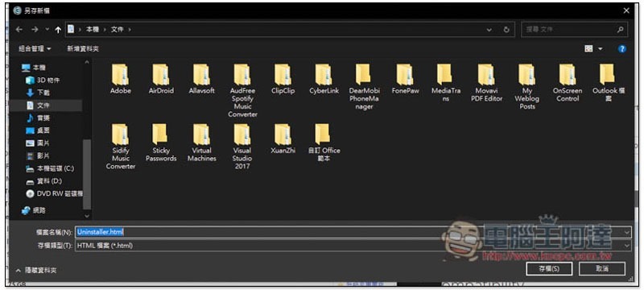Click the navigation pane scrollbar

(87, 174)
